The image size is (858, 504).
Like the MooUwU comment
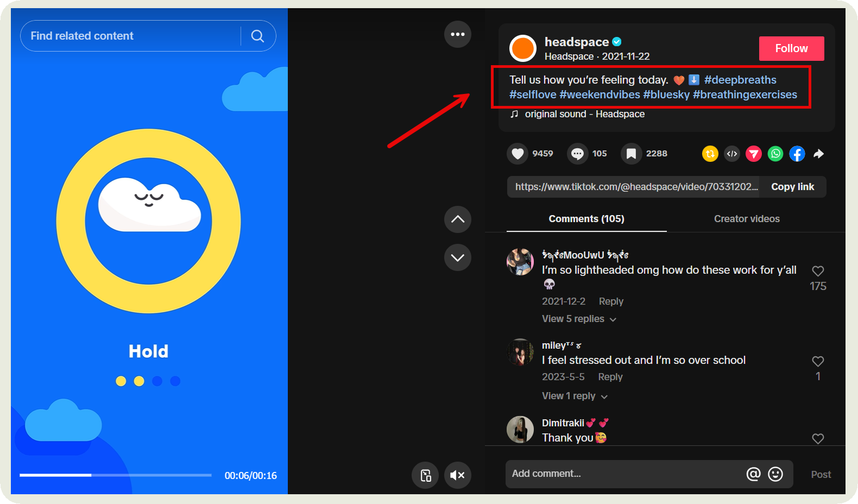click(818, 271)
